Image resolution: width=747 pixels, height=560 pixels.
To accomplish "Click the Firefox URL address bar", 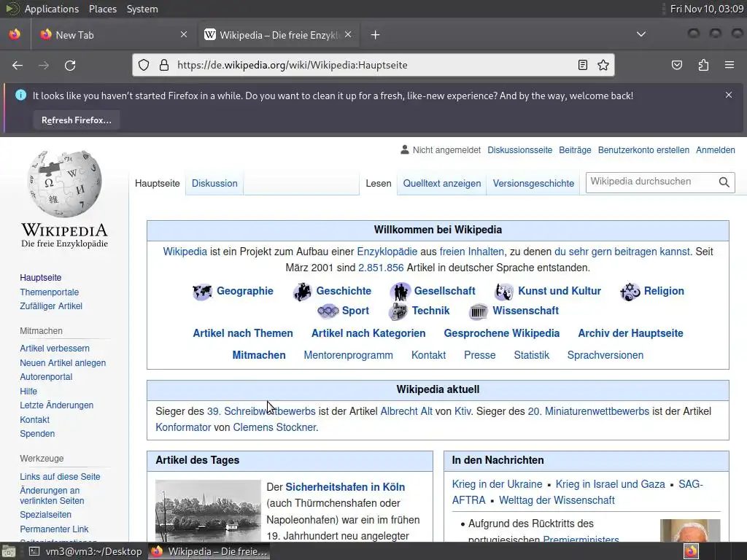I will tap(374, 65).
